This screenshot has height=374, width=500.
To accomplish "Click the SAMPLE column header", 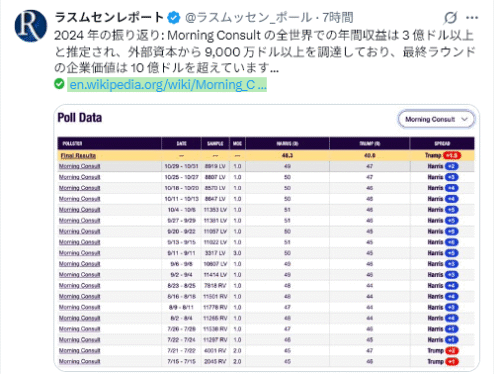I will click(215, 144).
